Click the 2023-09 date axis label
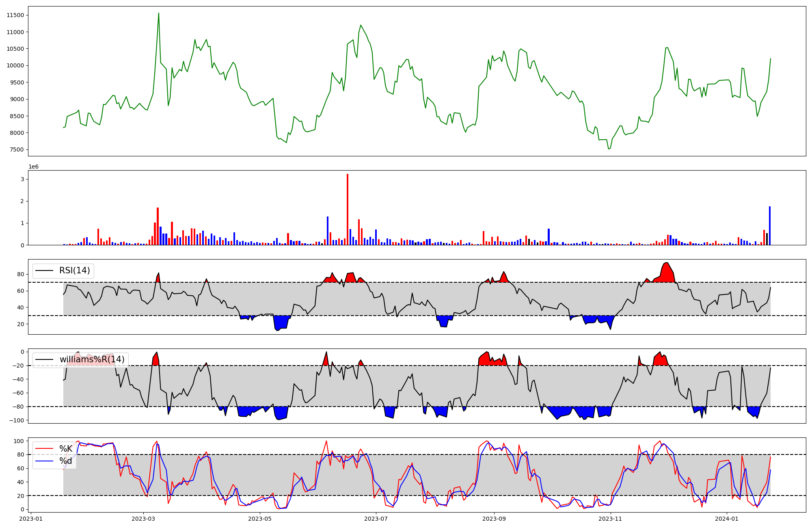812x528 pixels. click(494, 519)
